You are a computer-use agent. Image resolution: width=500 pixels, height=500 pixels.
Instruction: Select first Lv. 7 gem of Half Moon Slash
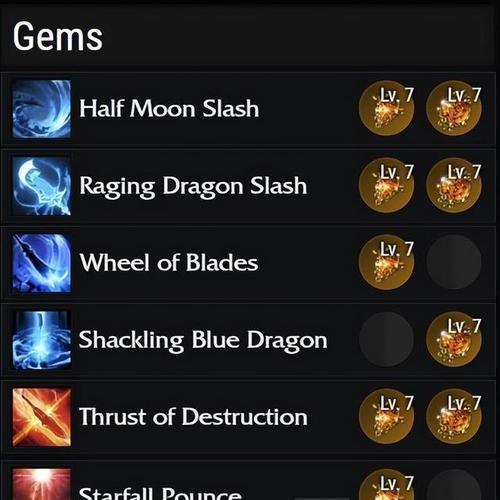pyautogui.click(x=387, y=108)
